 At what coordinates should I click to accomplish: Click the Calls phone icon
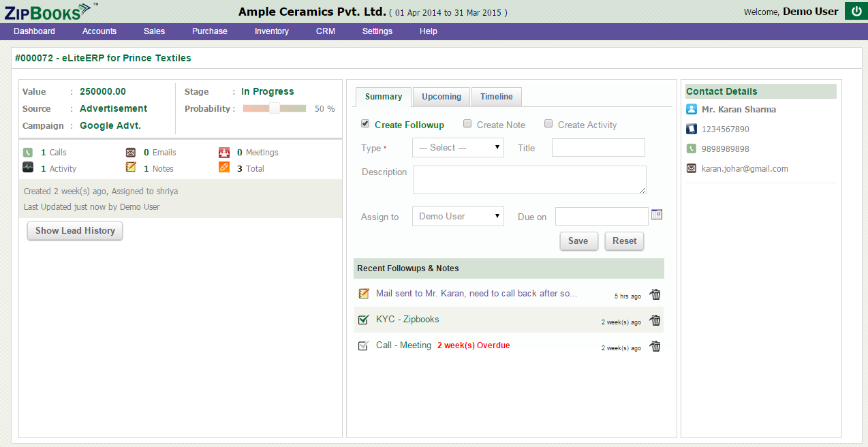click(28, 153)
